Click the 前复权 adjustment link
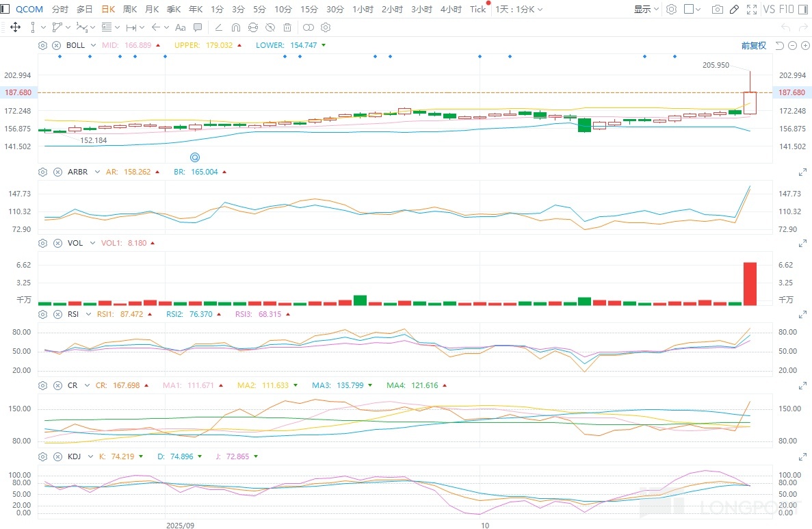This screenshot has height=529, width=812. [x=753, y=46]
